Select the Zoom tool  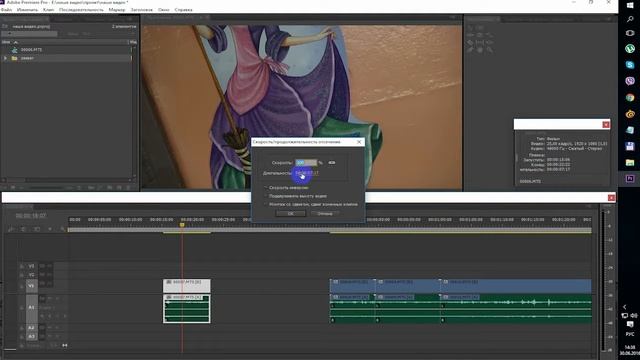pos(489,50)
